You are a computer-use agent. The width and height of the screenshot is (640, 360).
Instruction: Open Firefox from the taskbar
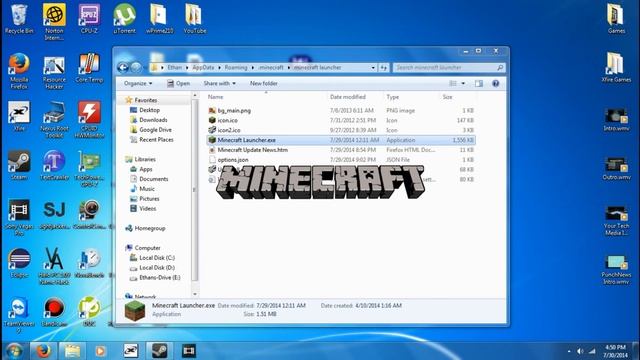point(43,351)
